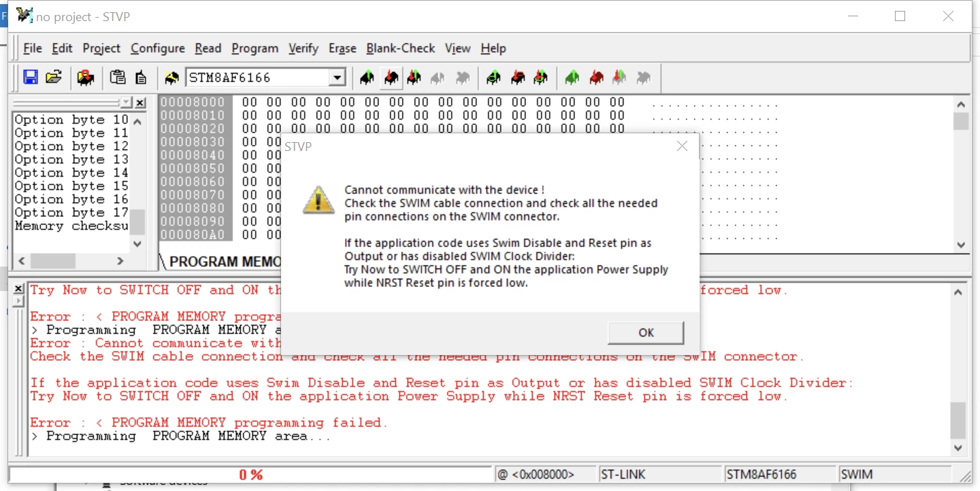
Task: Click the red chip icon in last toolbar group
Action: pyautogui.click(x=596, y=78)
